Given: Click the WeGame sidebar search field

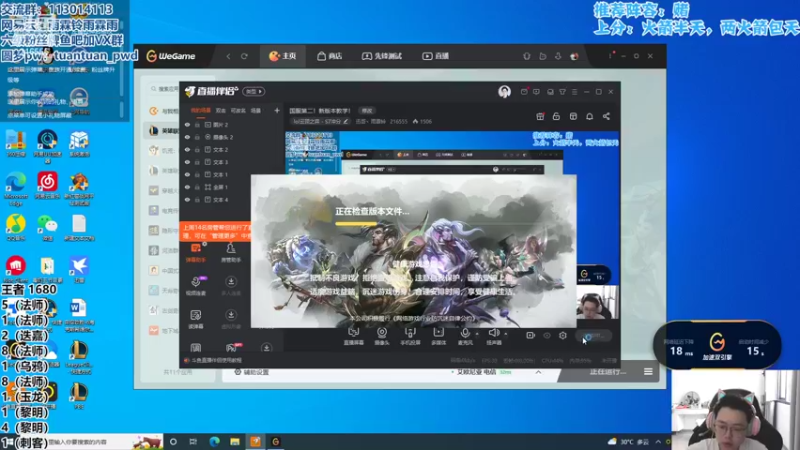Looking at the screenshot, I should click(x=165, y=89).
